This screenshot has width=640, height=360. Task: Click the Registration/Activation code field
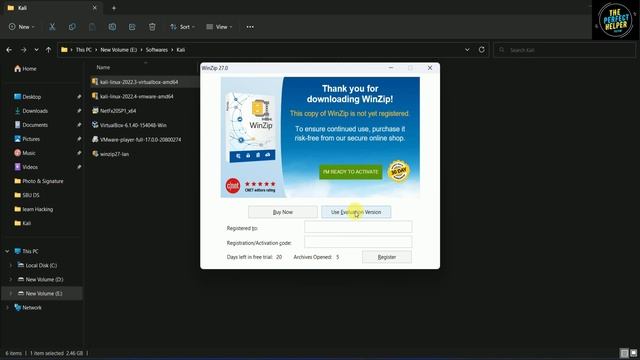click(x=358, y=242)
